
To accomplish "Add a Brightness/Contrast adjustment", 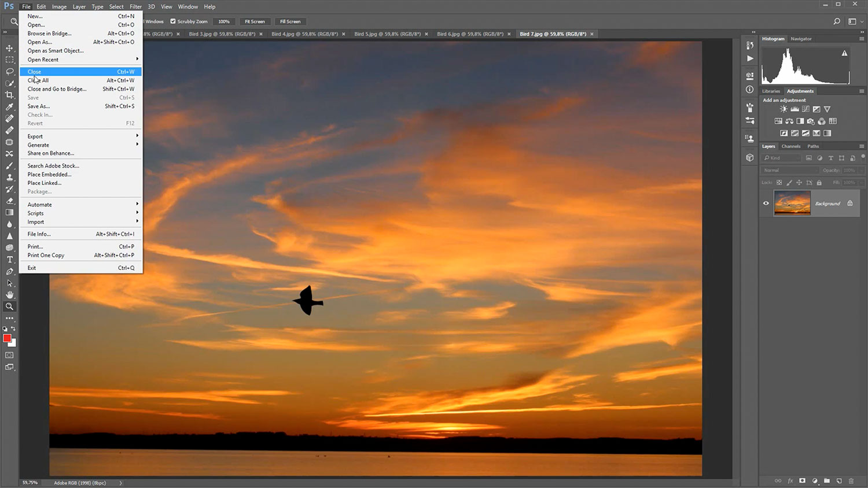I will 784,109.
